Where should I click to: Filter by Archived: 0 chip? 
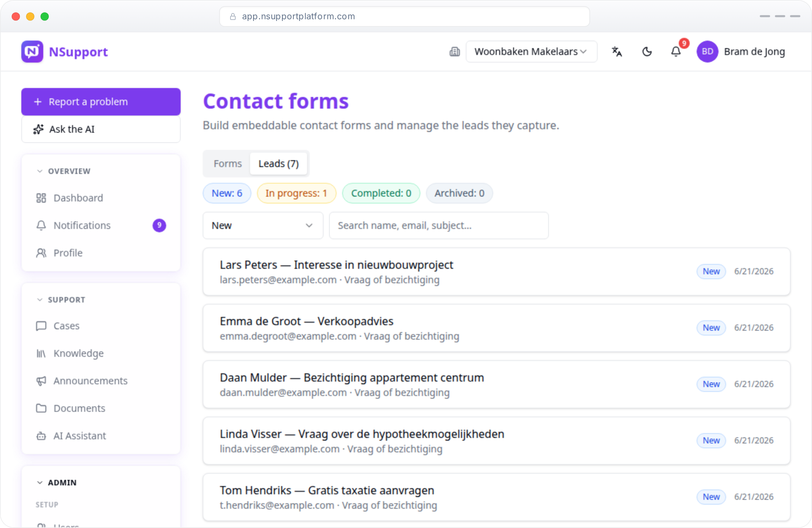tap(460, 193)
